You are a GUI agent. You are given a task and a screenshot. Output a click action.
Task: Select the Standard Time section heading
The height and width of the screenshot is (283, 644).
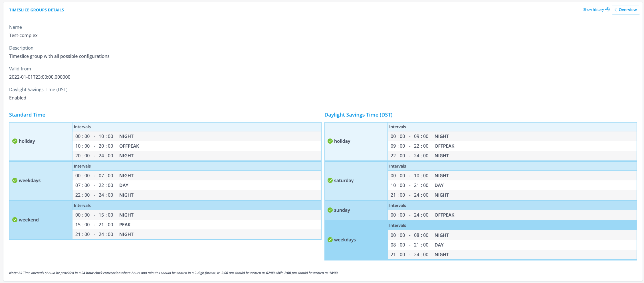tap(27, 115)
